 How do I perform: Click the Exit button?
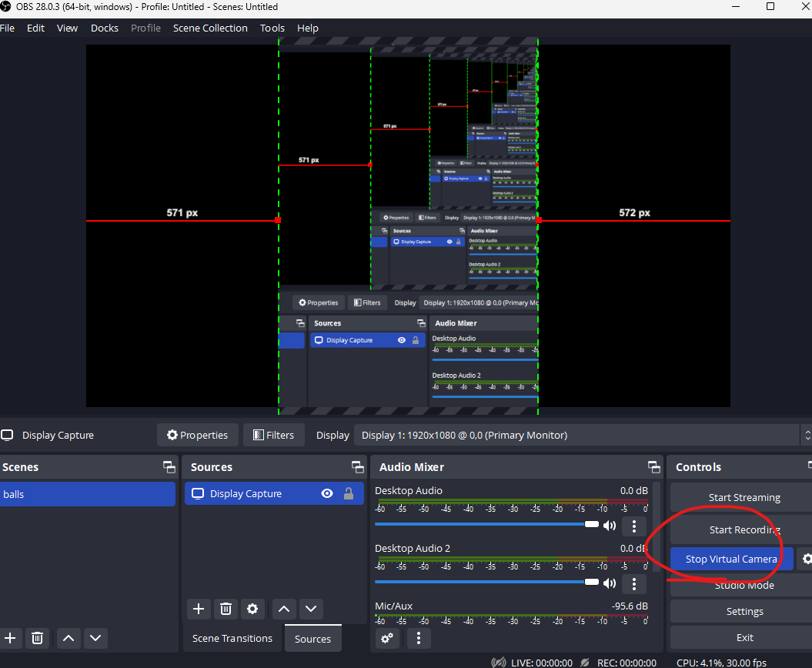744,637
